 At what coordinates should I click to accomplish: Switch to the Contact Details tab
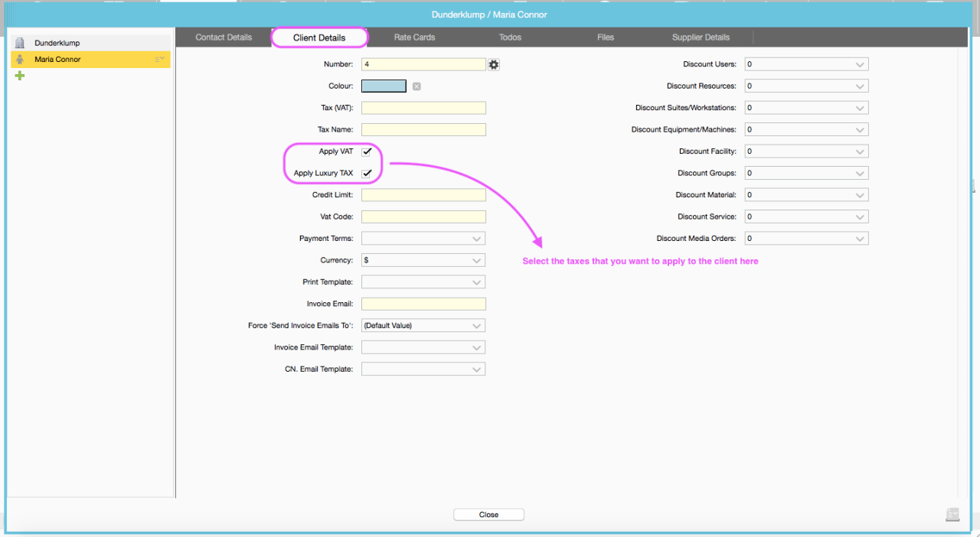(224, 37)
